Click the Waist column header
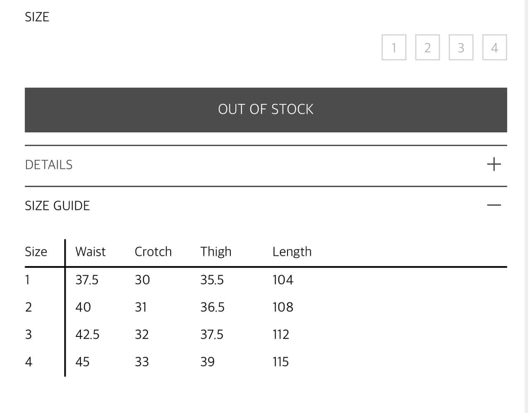This screenshot has height=413, width=532. pyautogui.click(x=90, y=251)
